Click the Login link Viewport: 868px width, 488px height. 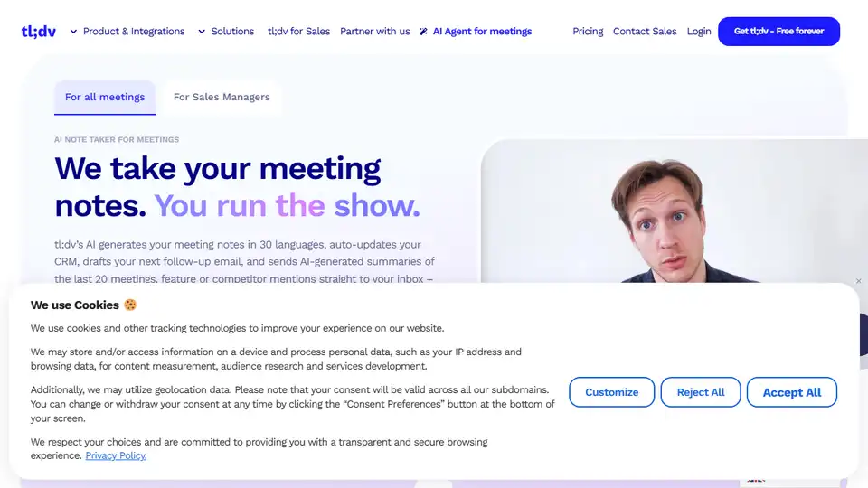699,32
